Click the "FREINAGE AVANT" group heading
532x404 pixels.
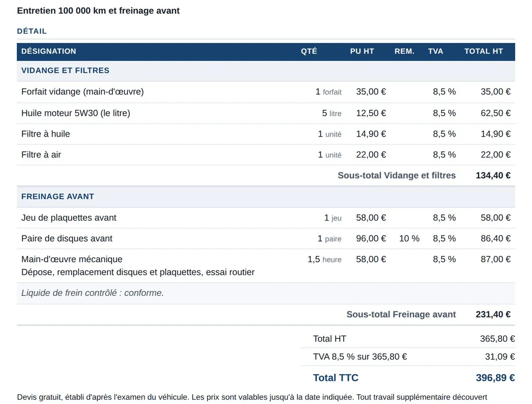pos(58,196)
